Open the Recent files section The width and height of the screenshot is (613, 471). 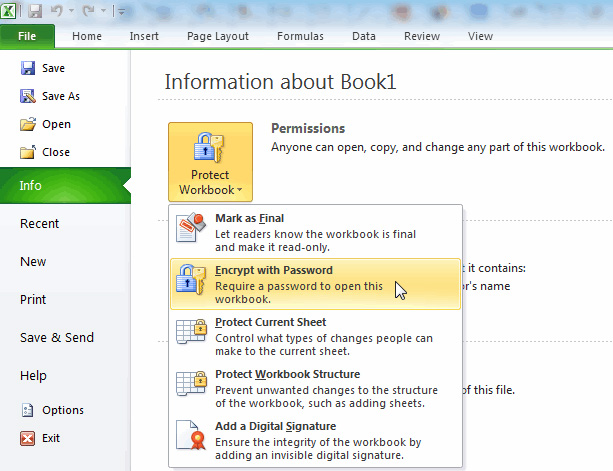click(40, 224)
